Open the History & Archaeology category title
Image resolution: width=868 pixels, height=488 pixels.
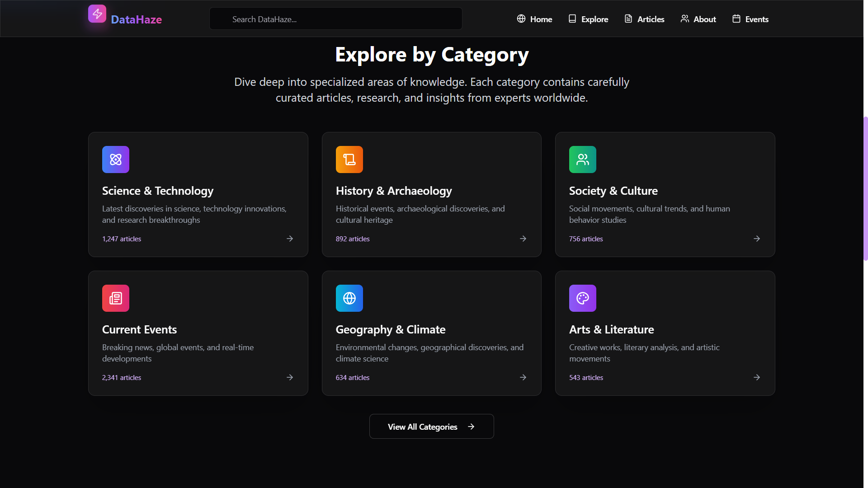(x=393, y=191)
